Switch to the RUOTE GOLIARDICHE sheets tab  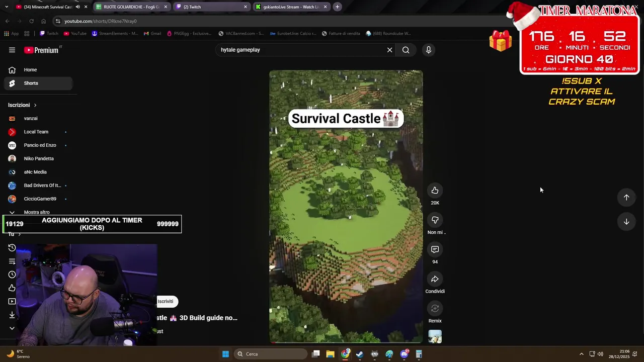click(x=131, y=7)
